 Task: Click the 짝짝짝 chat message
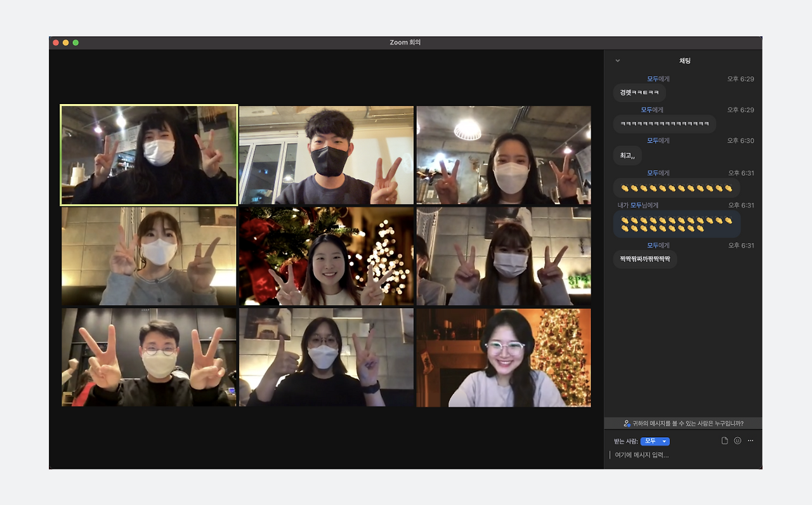pos(645,259)
